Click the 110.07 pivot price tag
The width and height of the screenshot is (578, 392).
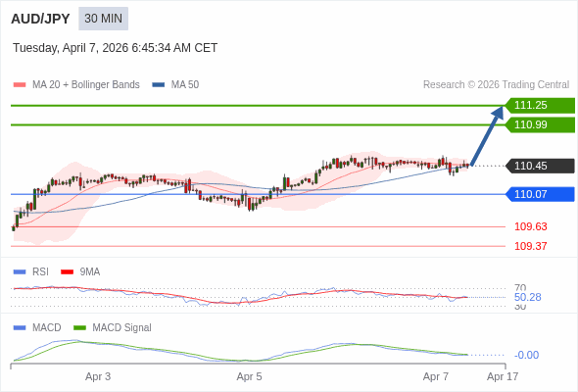[x=540, y=194]
